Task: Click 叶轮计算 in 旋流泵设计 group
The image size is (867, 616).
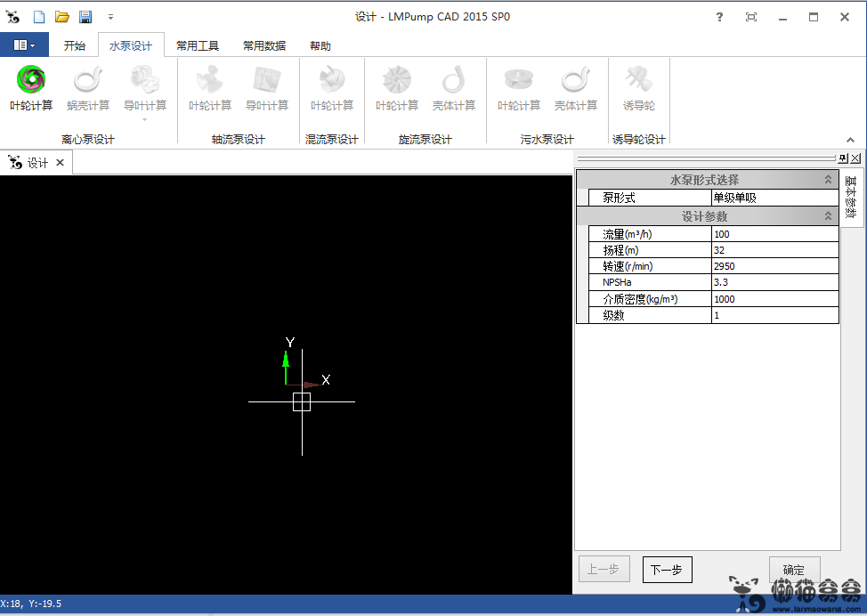Action: (x=397, y=88)
